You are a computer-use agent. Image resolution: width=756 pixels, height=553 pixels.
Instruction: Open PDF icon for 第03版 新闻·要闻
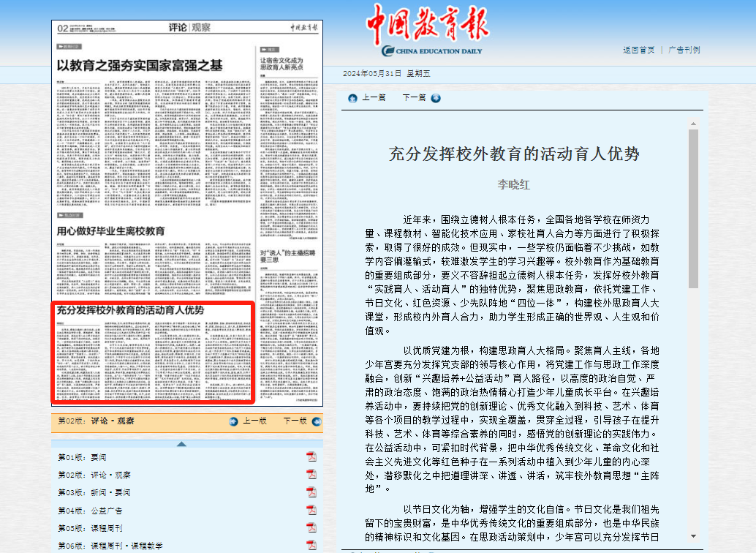click(311, 492)
